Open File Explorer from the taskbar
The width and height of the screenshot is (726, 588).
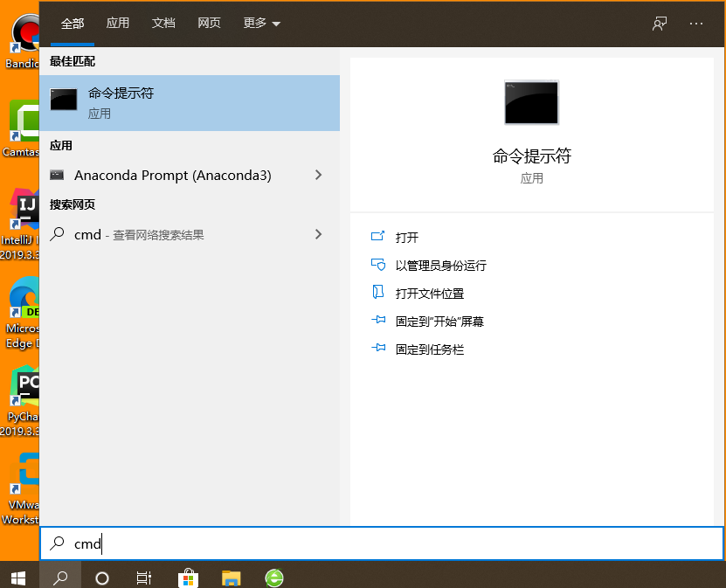(x=231, y=578)
